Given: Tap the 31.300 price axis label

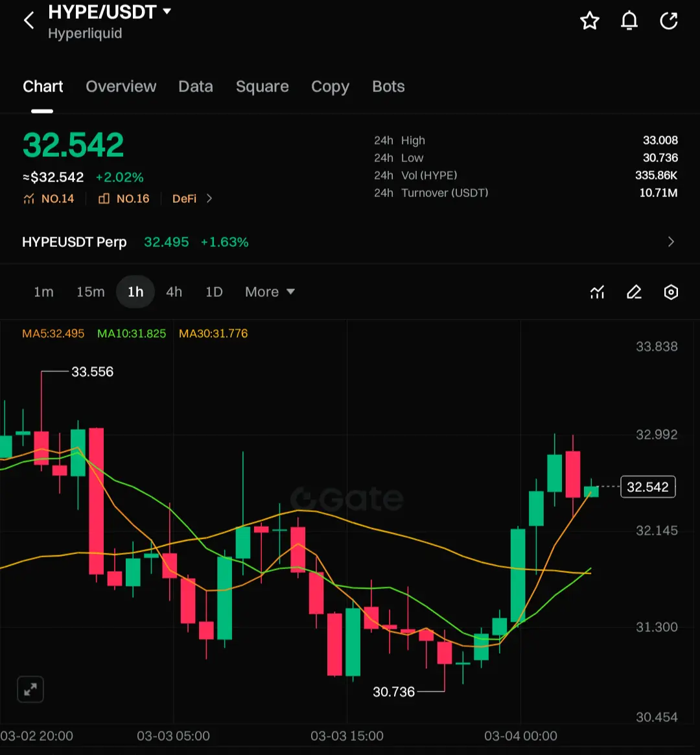Looking at the screenshot, I should pos(657,627).
